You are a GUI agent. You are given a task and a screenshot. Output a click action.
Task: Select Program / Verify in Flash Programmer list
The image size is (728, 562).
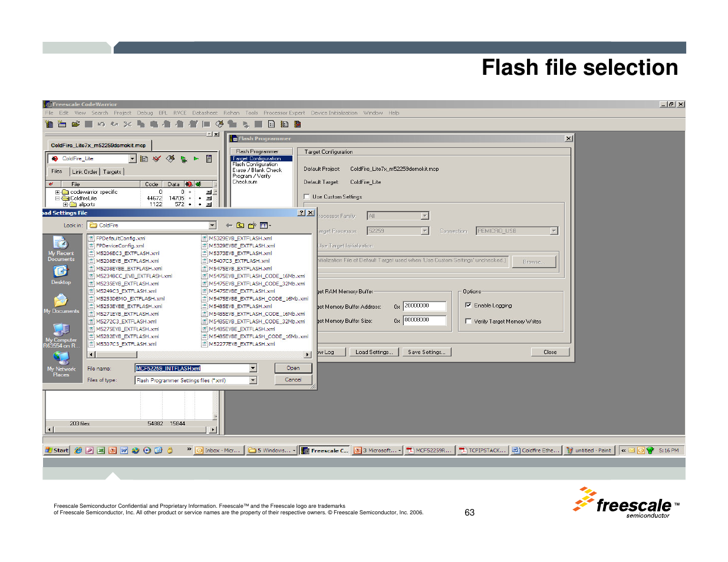point(252,176)
